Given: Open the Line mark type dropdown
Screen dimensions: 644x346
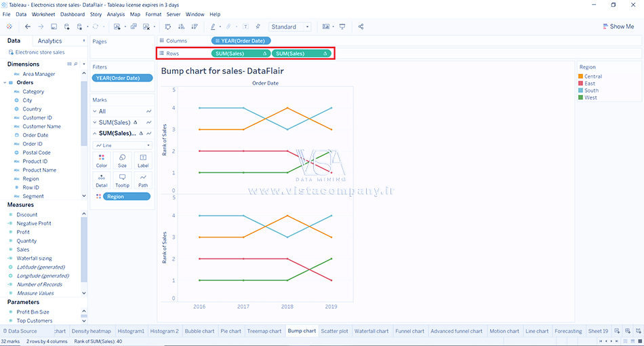Looking at the screenshot, I should tap(122, 145).
